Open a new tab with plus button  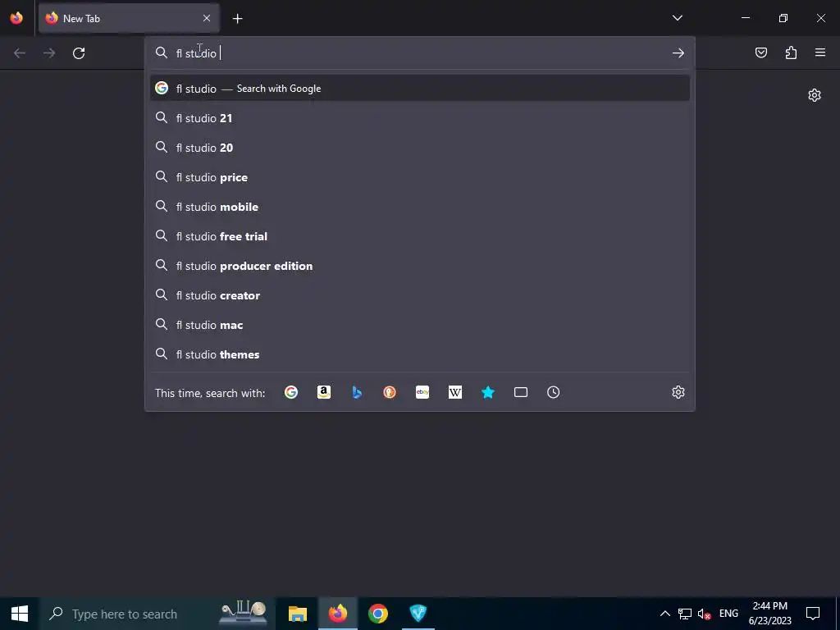coord(237,19)
